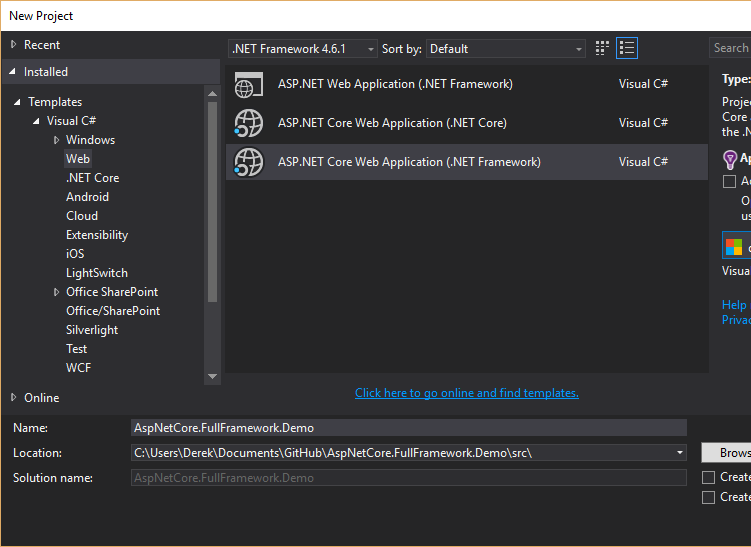The height and width of the screenshot is (547, 751).
Task: Select the Office/SharePoint template category
Action: pyautogui.click(x=113, y=311)
